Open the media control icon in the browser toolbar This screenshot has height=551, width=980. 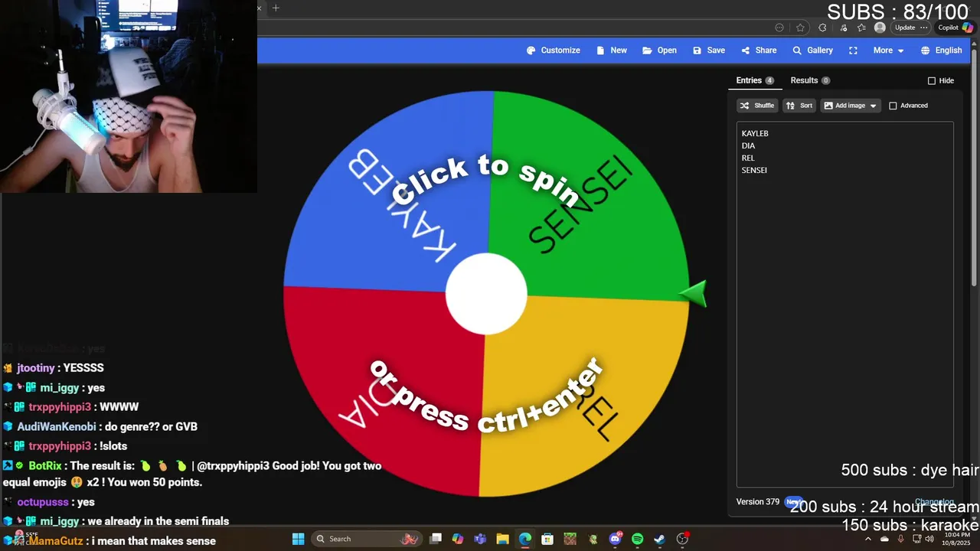844,28
